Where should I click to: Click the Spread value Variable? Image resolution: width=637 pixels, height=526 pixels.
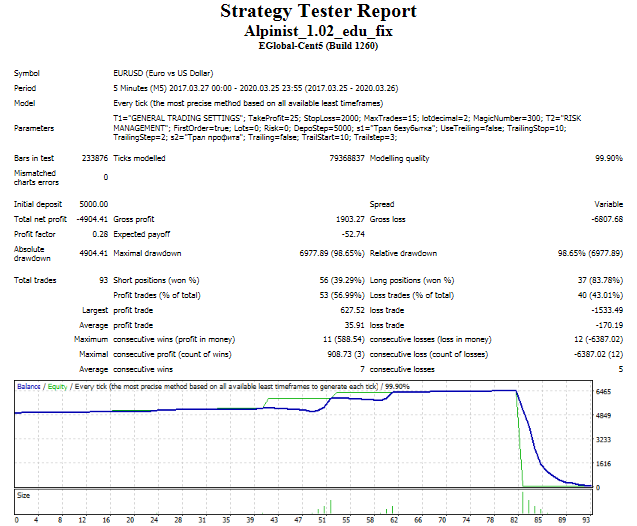[609, 204]
